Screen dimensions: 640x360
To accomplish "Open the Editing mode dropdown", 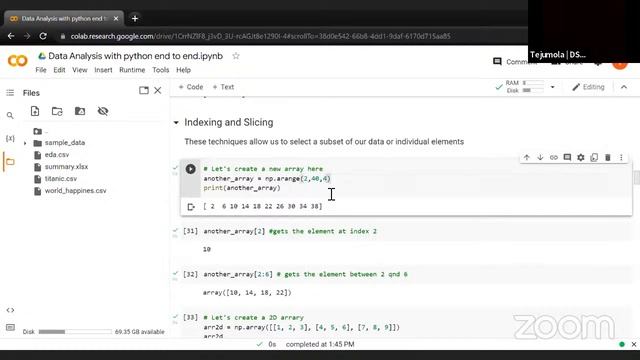I will click(x=588, y=87).
